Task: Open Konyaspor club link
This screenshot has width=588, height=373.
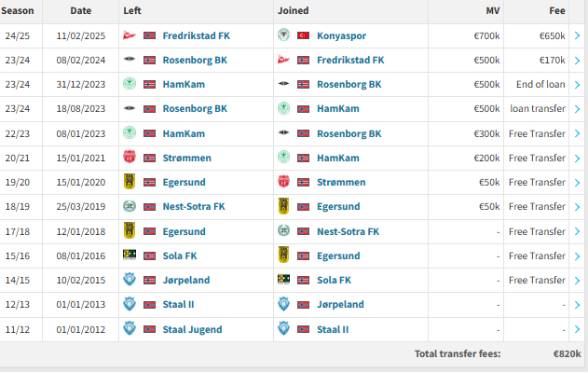Action: pyautogui.click(x=341, y=36)
